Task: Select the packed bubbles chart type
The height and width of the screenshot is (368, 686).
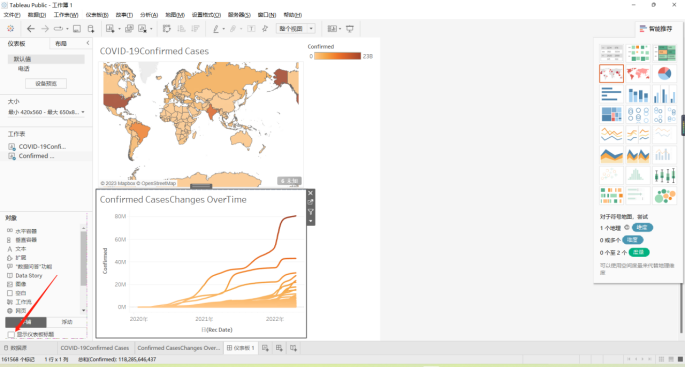Action: click(x=664, y=195)
